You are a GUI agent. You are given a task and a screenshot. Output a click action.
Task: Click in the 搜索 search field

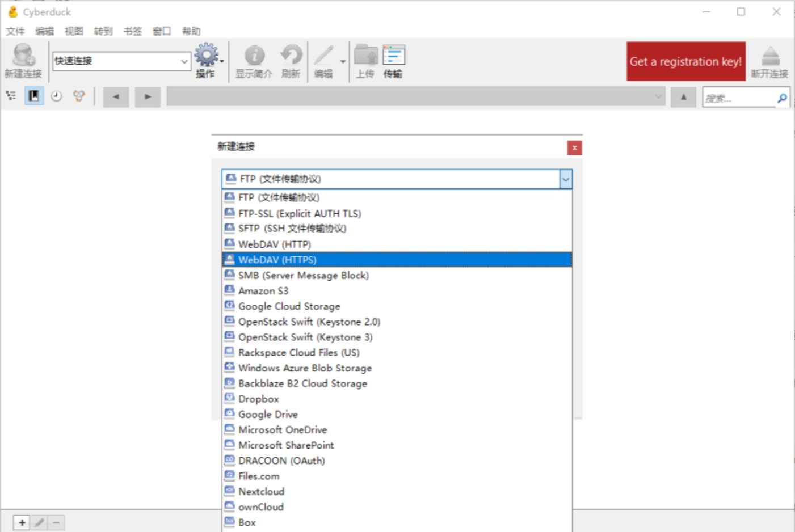point(738,98)
